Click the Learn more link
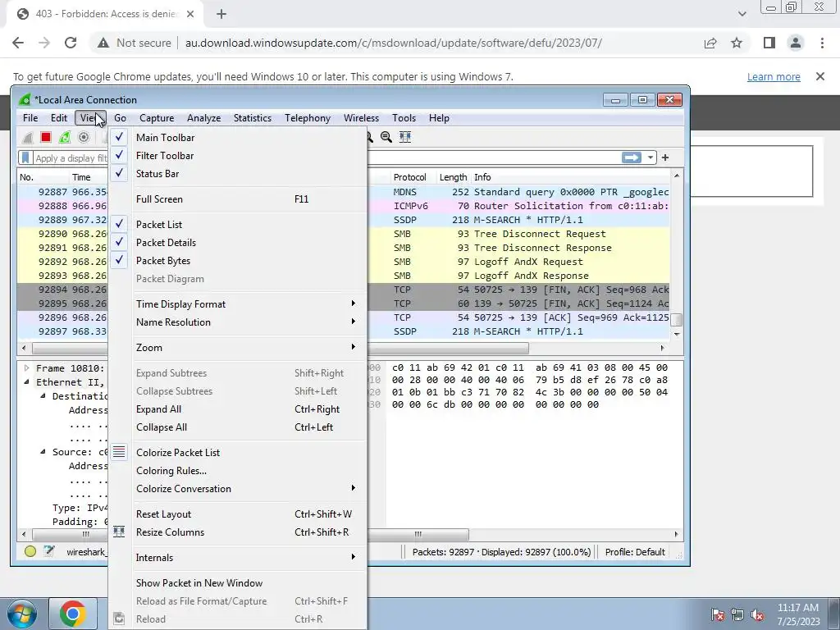The height and width of the screenshot is (630, 840). point(774,76)
